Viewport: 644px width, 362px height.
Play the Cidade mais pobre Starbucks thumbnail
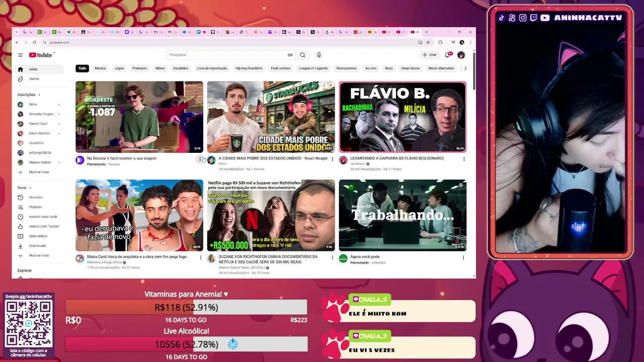[x=271, y=117]
